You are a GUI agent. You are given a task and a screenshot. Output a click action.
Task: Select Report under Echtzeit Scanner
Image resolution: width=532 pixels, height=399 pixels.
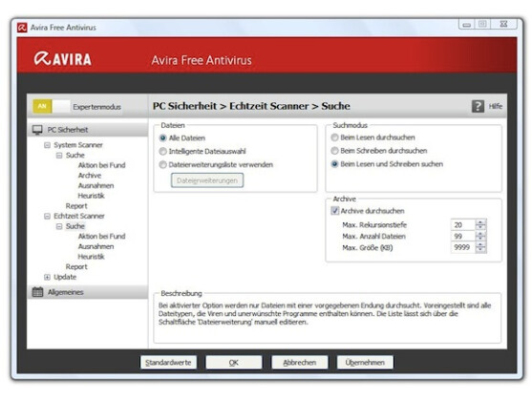coord(76,266)
